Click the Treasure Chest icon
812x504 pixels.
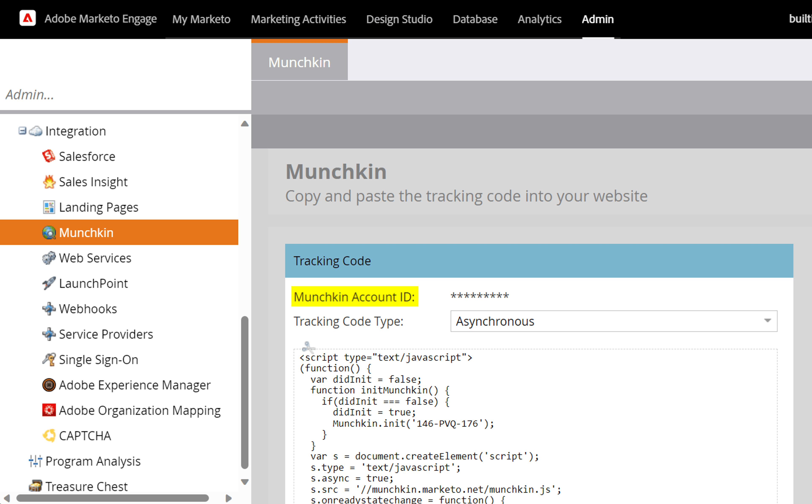[35, 486]
